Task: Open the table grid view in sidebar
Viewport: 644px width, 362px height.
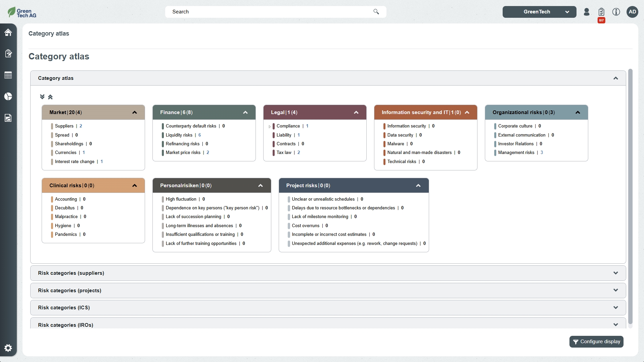Action: (8, 75)
